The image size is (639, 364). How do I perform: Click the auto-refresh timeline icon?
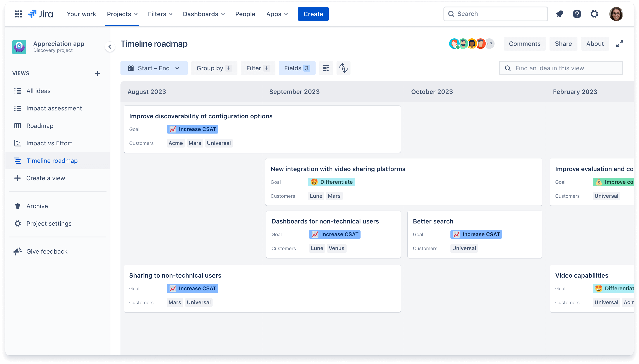(x=343, y=68)
